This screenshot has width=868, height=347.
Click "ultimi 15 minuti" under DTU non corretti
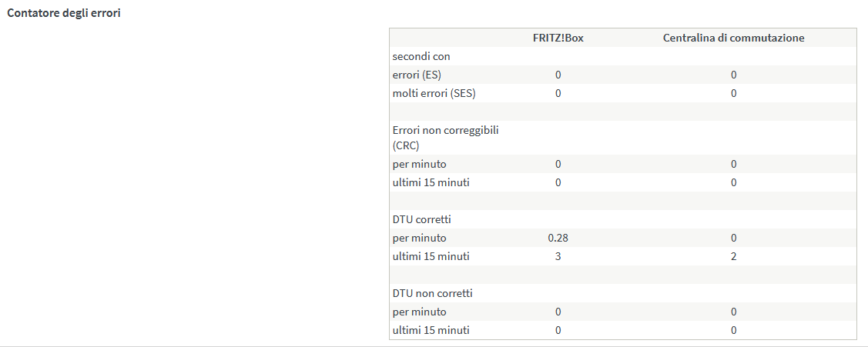[431, 330]
